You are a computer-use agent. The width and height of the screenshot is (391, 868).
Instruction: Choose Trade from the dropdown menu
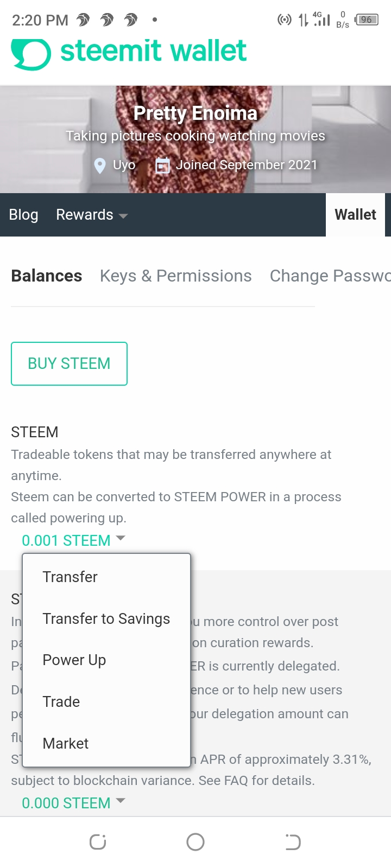point(61,702)
